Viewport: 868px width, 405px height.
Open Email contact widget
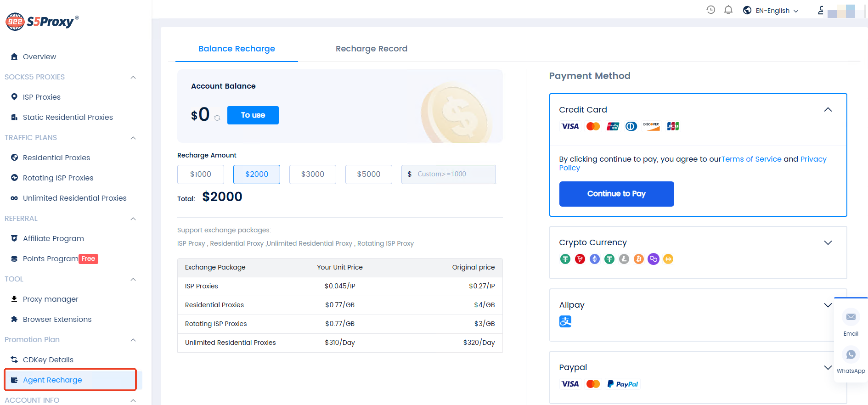click(851, 322)
